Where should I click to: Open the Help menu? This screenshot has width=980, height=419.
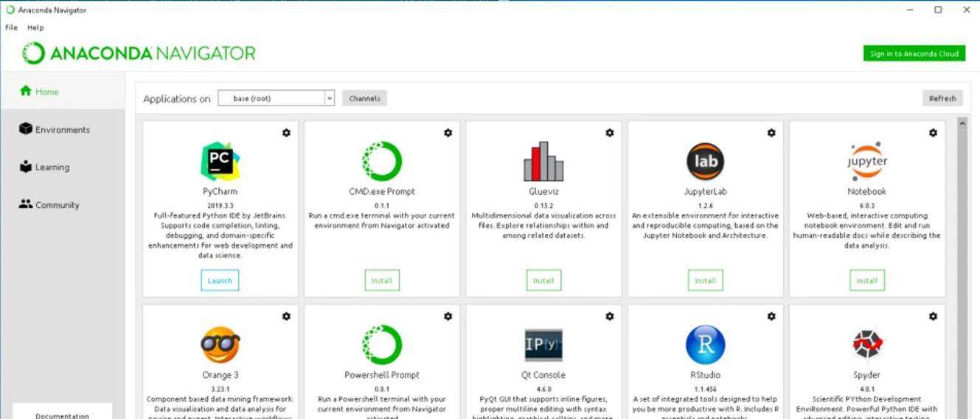click(x=35, y=27)
